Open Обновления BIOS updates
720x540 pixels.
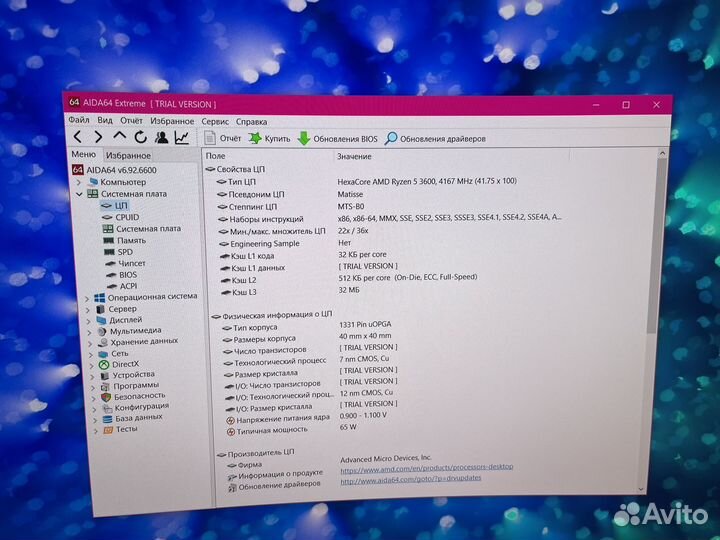pyautogui.click(x=338, y=139)
